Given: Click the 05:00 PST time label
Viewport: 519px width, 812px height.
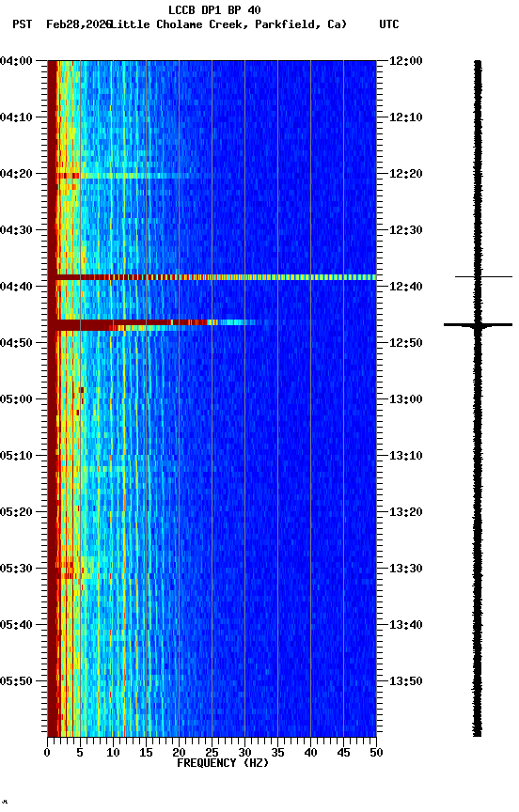Looking at the screenshot, I should [x=16, y=399].
